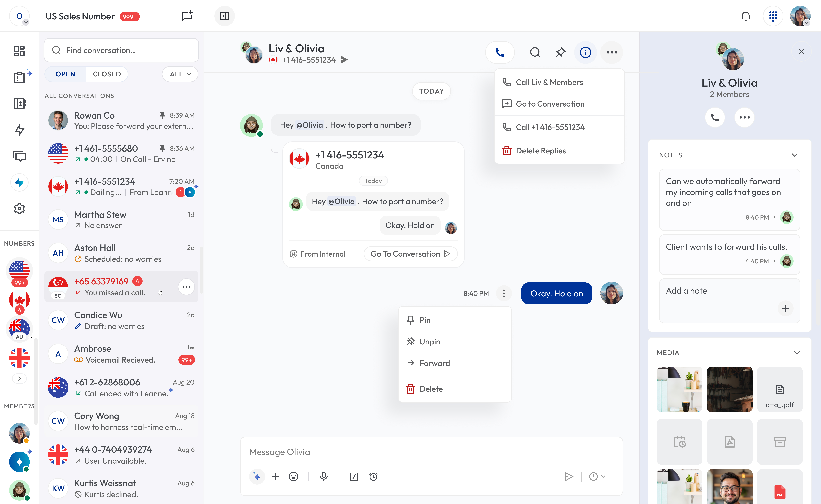Click the Message Olivia input field
This screenshot has height=504, width=821.
(431, 452)
